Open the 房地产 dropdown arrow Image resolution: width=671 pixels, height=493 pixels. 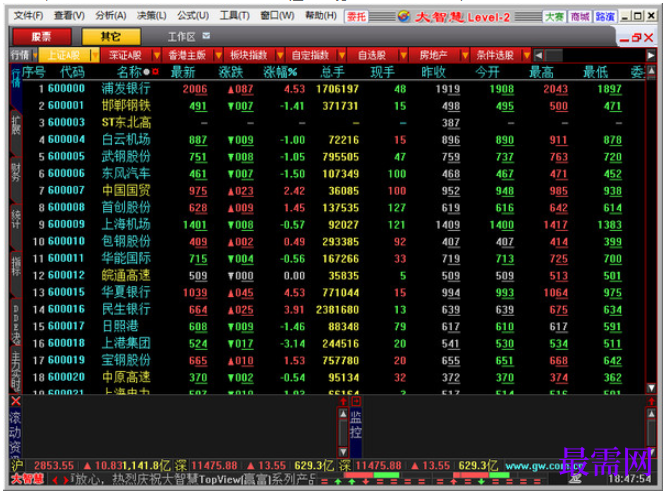pyautogui.click(x=465, y=55)
